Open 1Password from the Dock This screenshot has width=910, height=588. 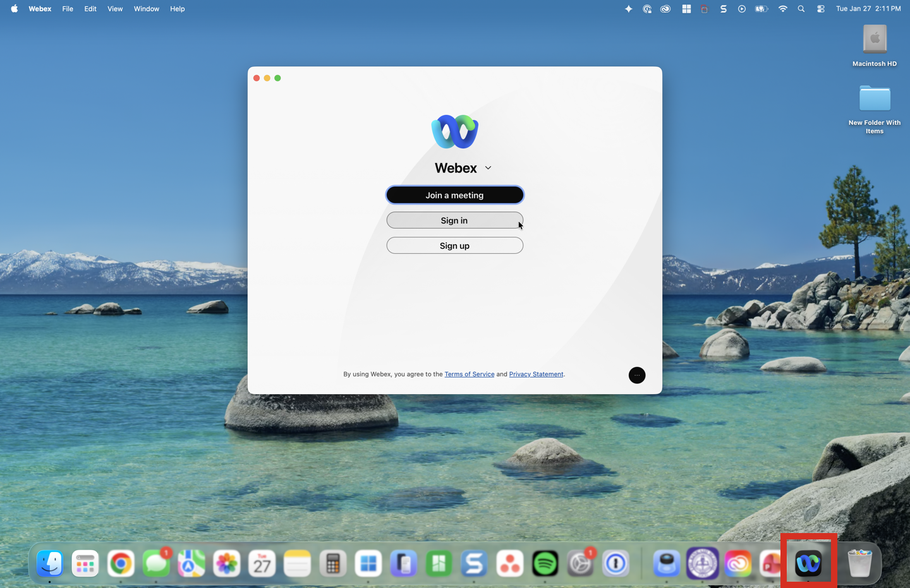tap(616, 563)
